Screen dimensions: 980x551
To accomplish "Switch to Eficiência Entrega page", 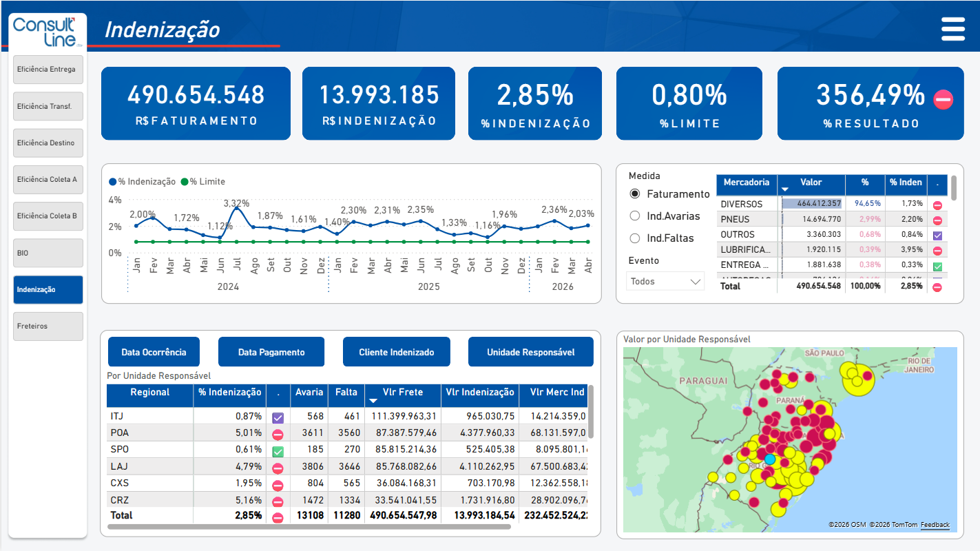I will 48,70.
